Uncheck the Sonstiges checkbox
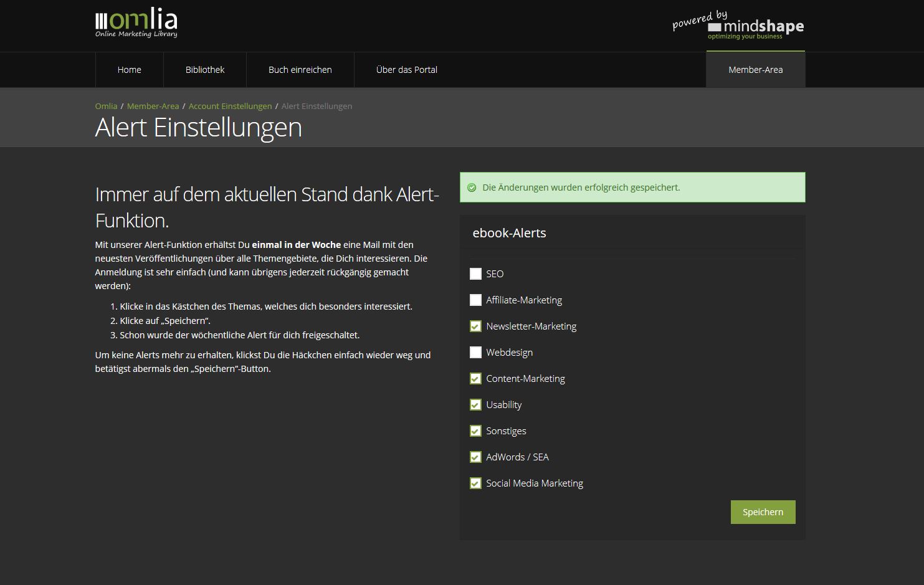The height and width of the screenshot is (585, 924). click(475, 430)
